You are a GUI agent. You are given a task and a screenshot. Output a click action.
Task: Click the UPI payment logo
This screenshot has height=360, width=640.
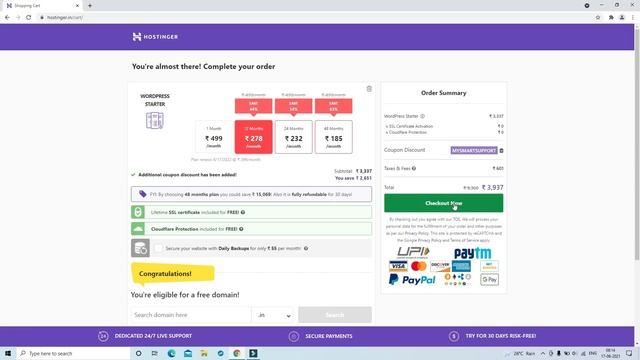(413, 253)
